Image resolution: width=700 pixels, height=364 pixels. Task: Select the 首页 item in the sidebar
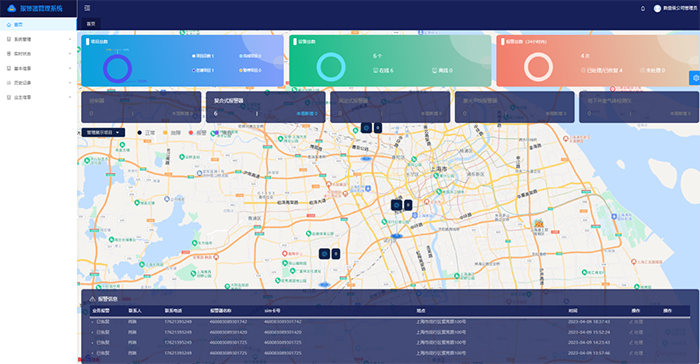[x=38, y=25]
